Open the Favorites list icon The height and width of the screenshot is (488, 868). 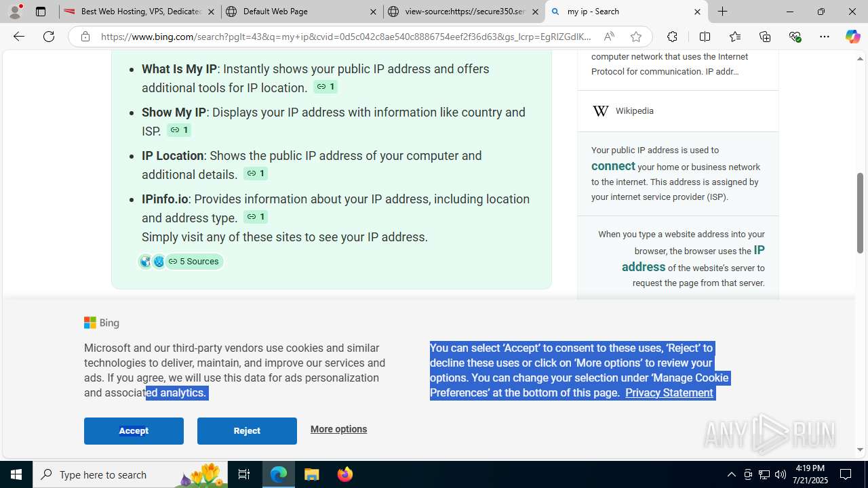[x=734, y=37]
